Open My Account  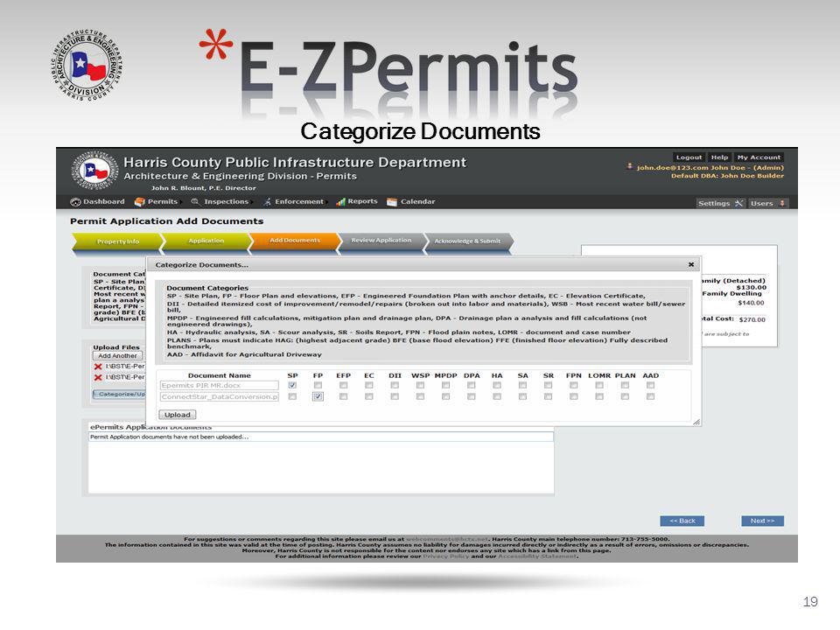[x=759, y=157]
